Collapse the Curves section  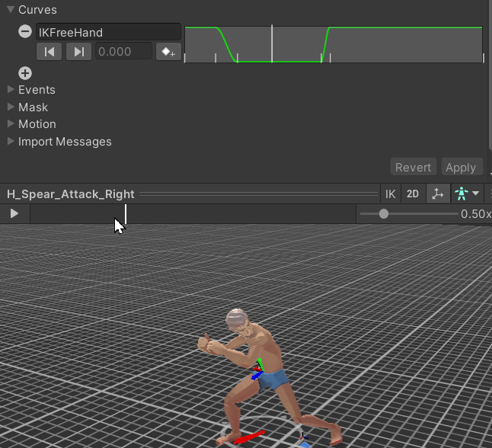[x=11, y=10]
